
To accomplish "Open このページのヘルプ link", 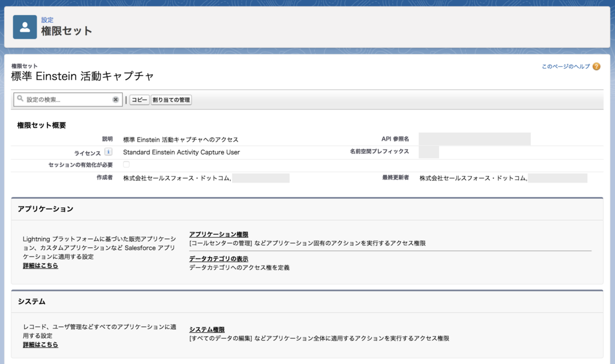I will 566,66.
